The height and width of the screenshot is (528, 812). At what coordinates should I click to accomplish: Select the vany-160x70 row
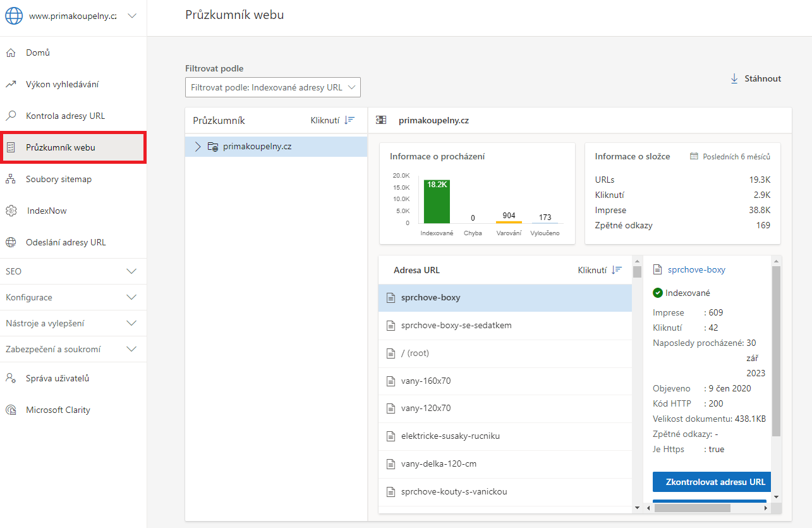pos(505,381)
